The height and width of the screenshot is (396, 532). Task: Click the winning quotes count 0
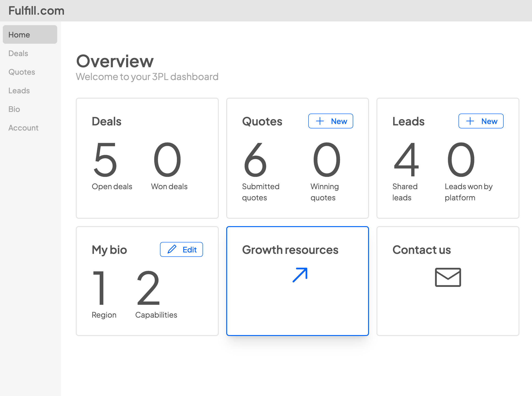point(326,160)
